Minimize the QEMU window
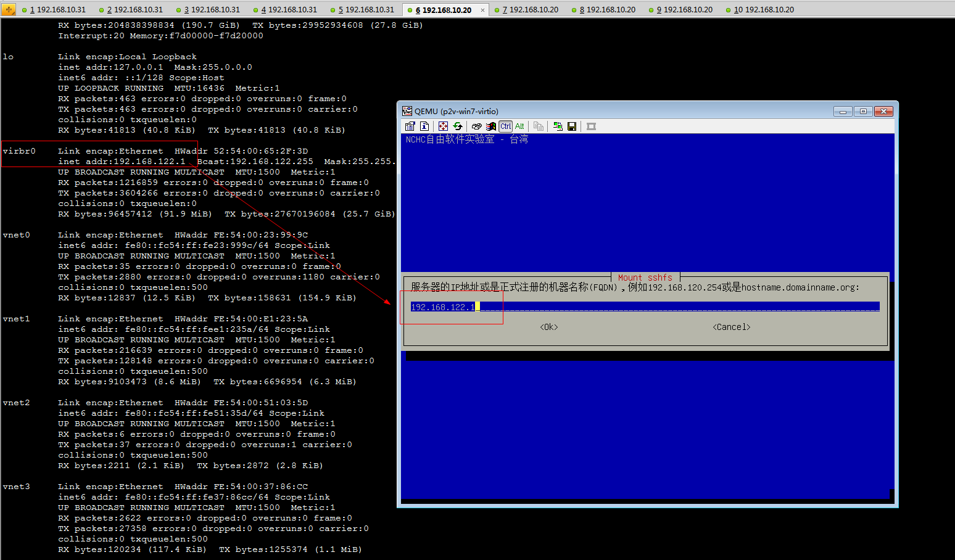This screenshot has height=560, width=955. 843,111
